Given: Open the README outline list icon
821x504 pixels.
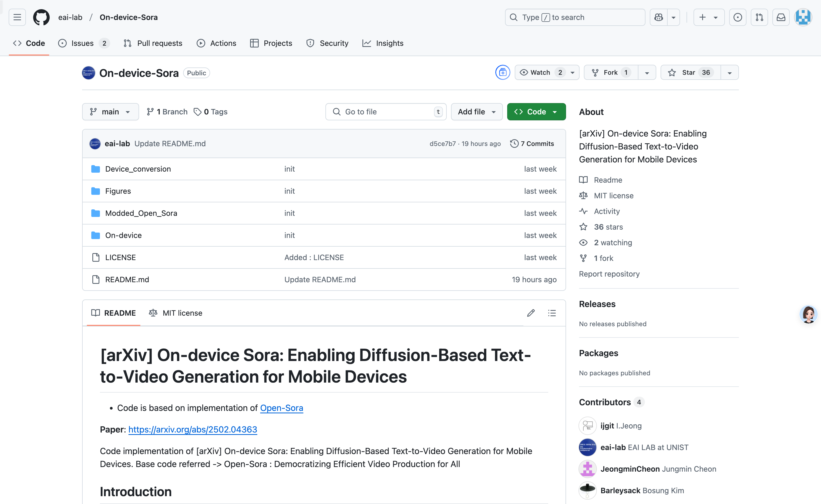Looking at the screenshot, I should click(x=552, y=313).
